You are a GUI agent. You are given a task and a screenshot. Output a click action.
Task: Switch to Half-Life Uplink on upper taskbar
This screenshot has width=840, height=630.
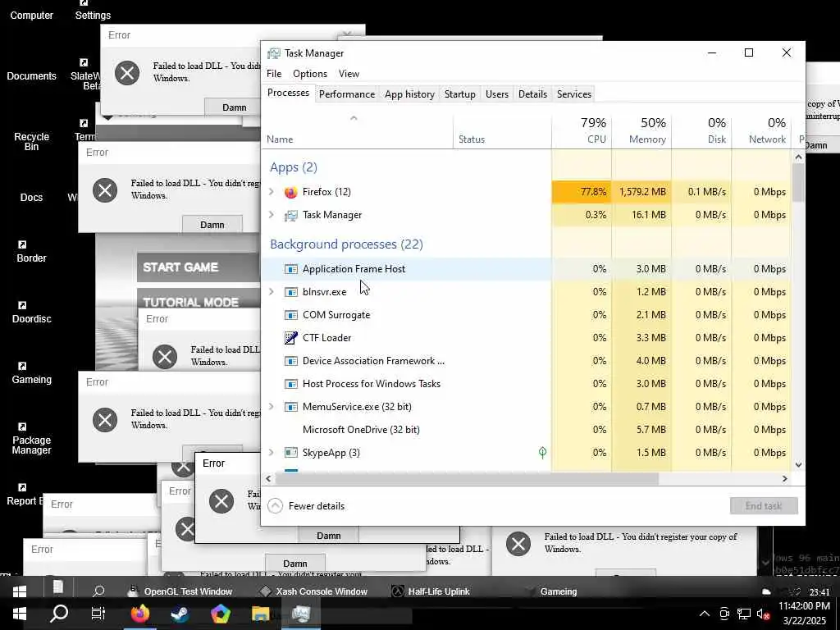(x=431, y=591)
